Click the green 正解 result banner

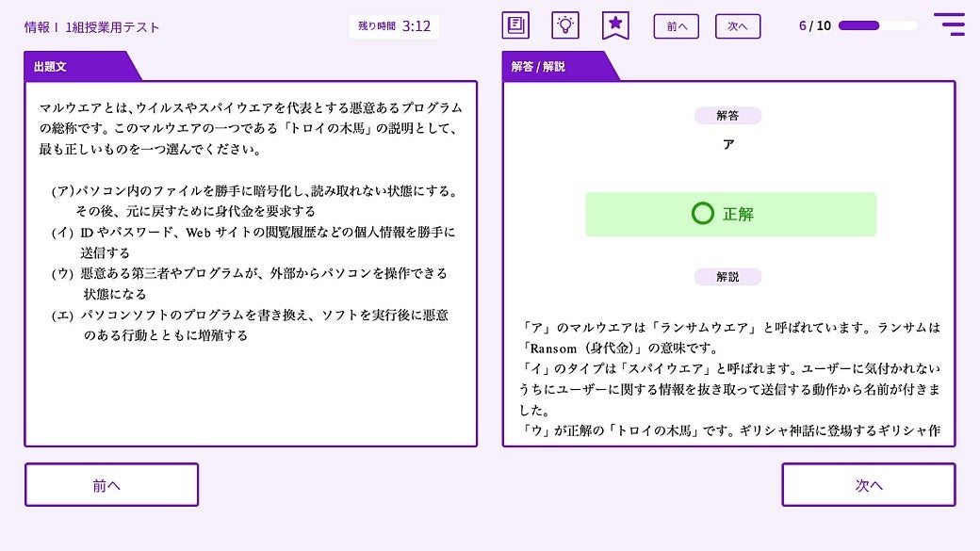(730, 214)
